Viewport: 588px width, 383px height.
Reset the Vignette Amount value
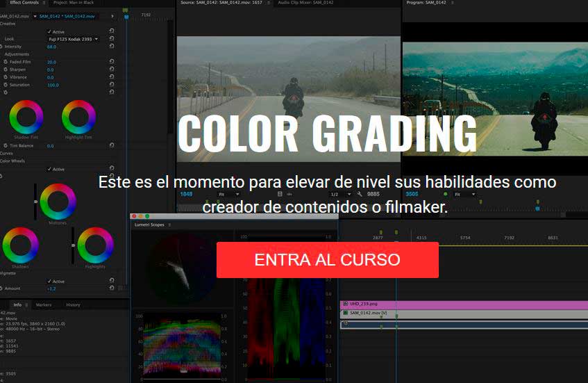coord(112,288)
